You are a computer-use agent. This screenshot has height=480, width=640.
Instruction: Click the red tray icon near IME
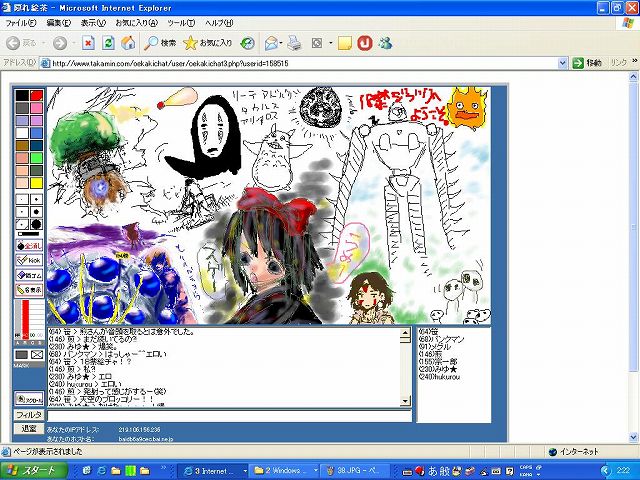(420, 470)
